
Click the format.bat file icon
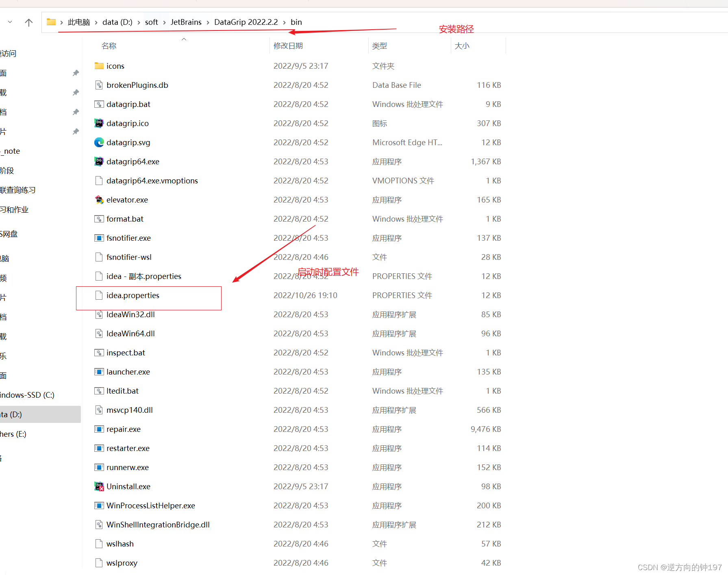99,219
